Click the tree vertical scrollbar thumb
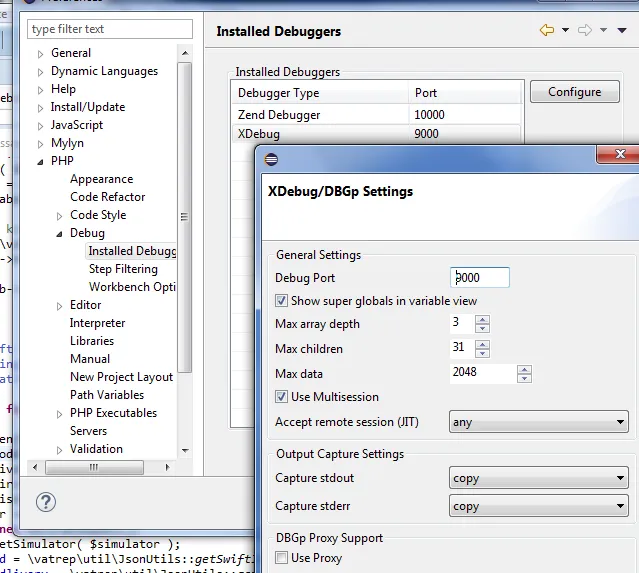Viewport: 639px width, 573px height. pos(185,217)
